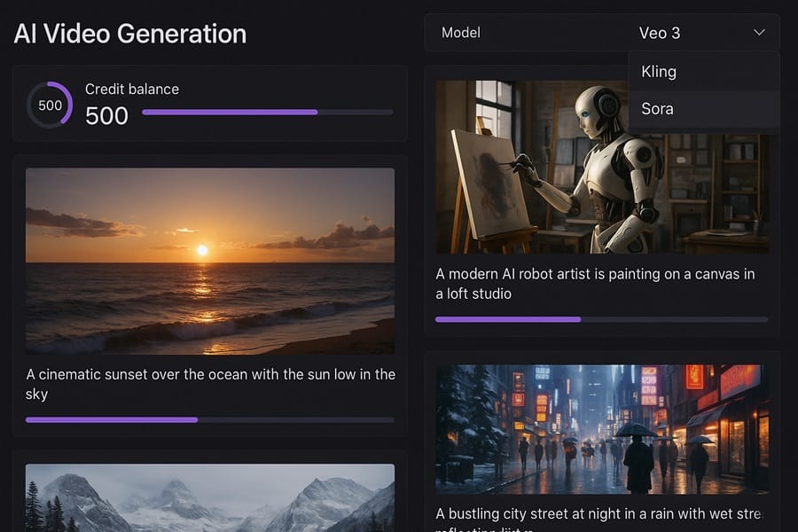
Task: Click the large 500 credit number
Action: coord(106,116)
